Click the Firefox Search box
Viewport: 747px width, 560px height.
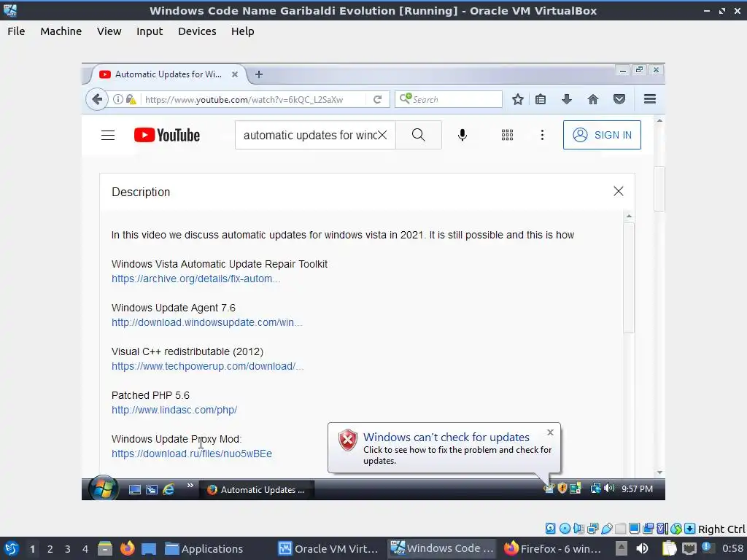tap(449, 99)
